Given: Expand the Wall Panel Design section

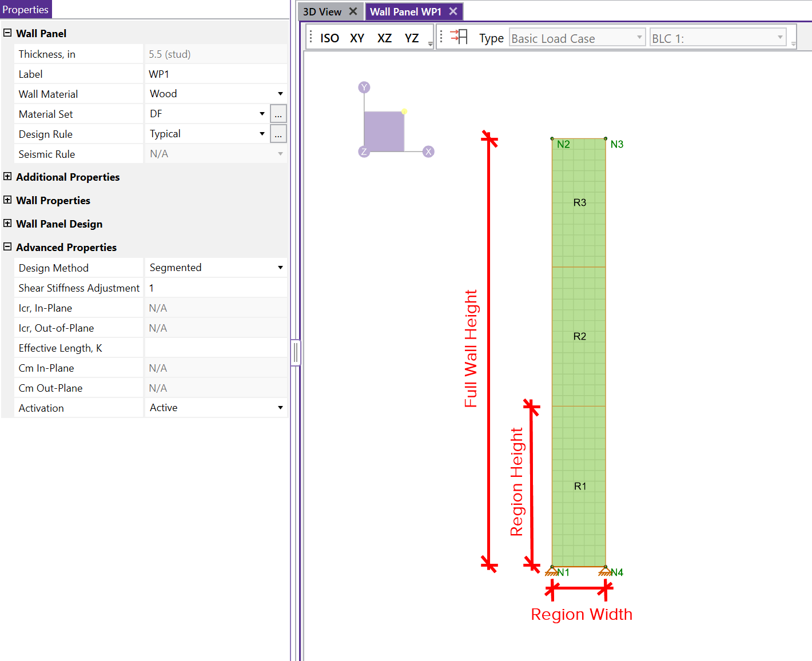Looking at the screenshot, I should [7, 224].
